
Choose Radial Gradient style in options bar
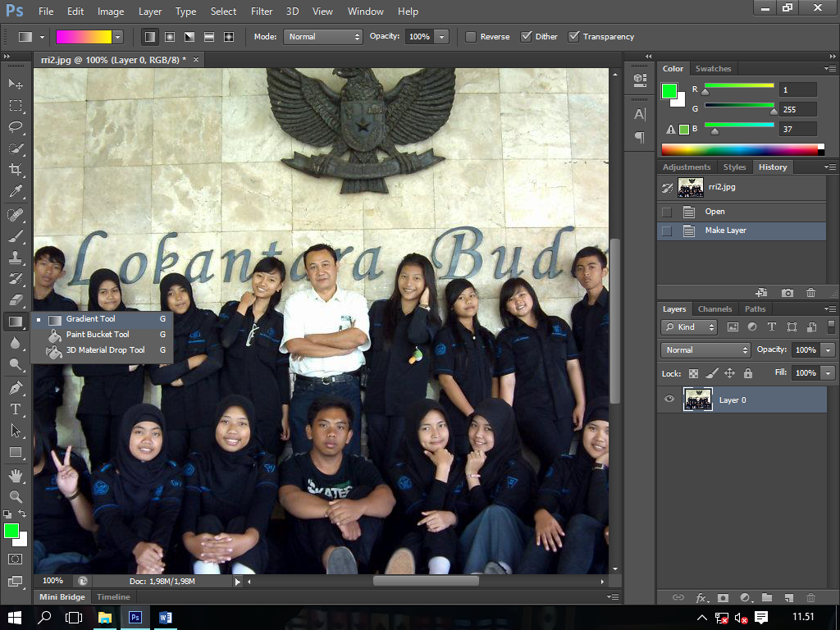pyautogui.click(x=170, y=36)
